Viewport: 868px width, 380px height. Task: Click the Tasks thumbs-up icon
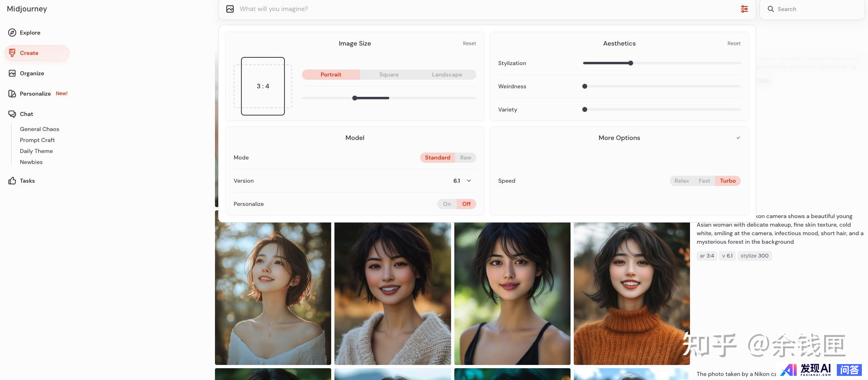(12, 181)
